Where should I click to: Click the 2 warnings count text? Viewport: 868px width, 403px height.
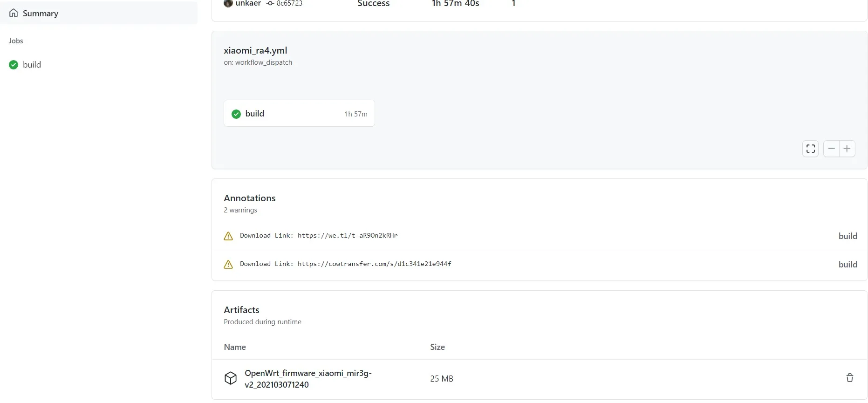(240, 210)
